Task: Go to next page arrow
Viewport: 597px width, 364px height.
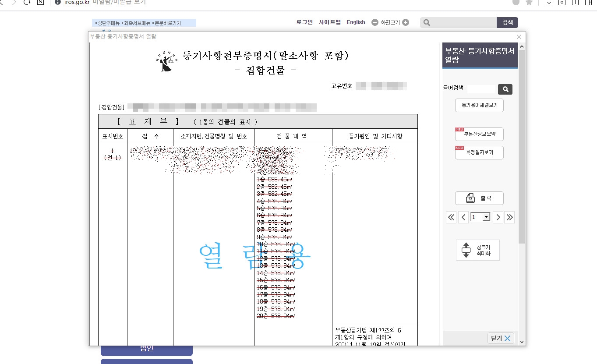Action: (498, 217)
